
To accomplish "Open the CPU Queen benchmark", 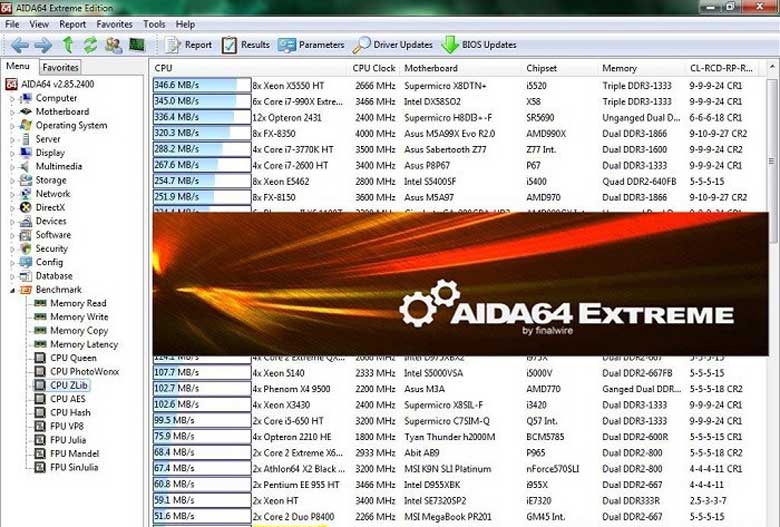I will pos(73,358).
